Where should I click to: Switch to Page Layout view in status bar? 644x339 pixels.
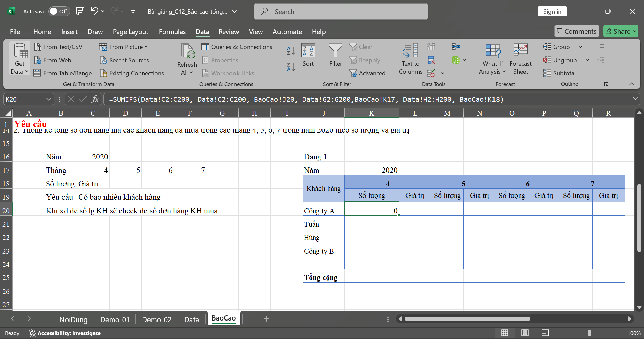(x=525, y=333)
